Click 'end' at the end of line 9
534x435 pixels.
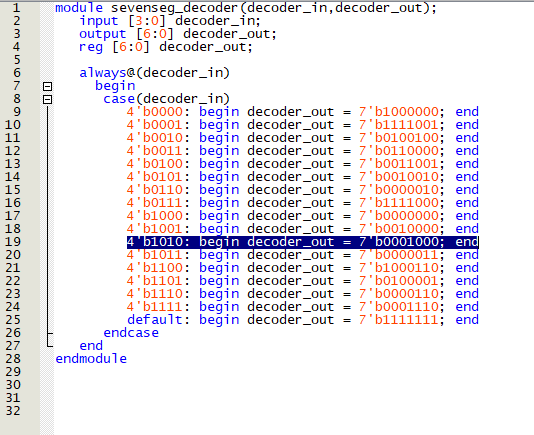click(467, 112)
